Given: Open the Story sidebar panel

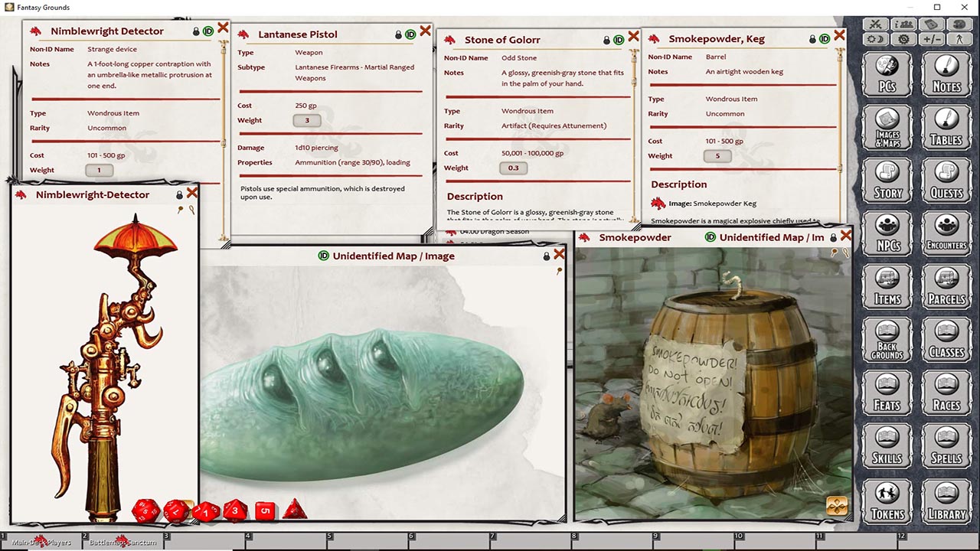Looking at the screenshot, I should tap(887, 181).
